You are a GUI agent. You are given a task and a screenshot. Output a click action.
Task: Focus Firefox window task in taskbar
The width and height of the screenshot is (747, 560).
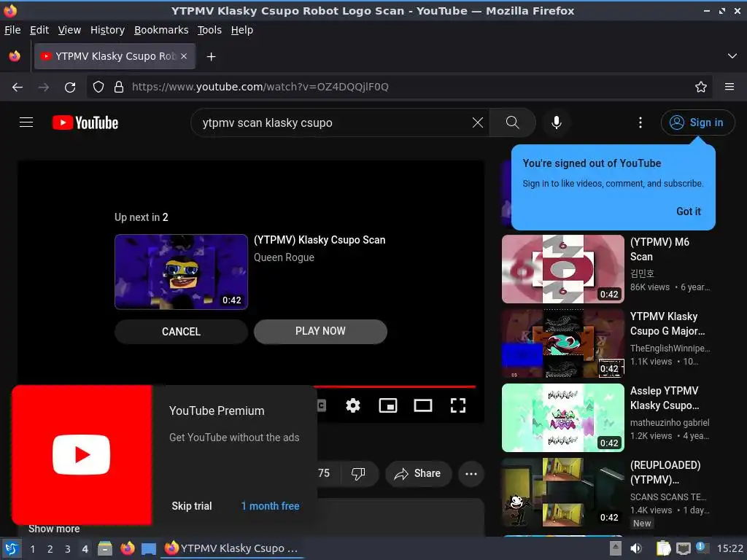(232, 548)
